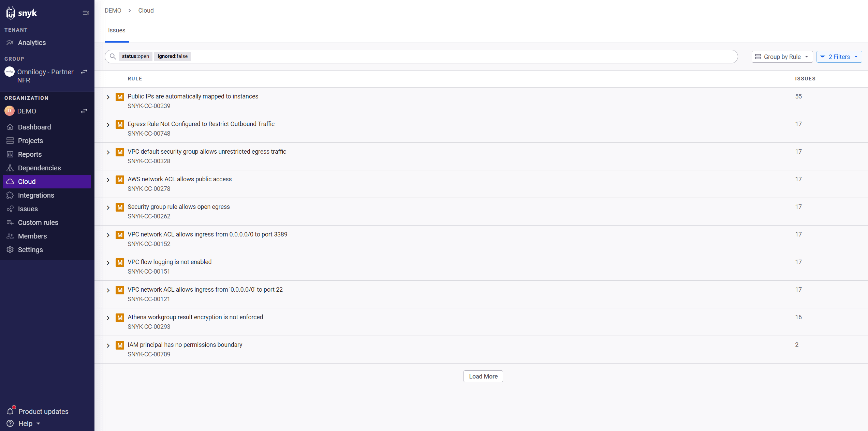Open Dependencies from the sidebar
Screen dimensions: 868x431
[39, 168]
